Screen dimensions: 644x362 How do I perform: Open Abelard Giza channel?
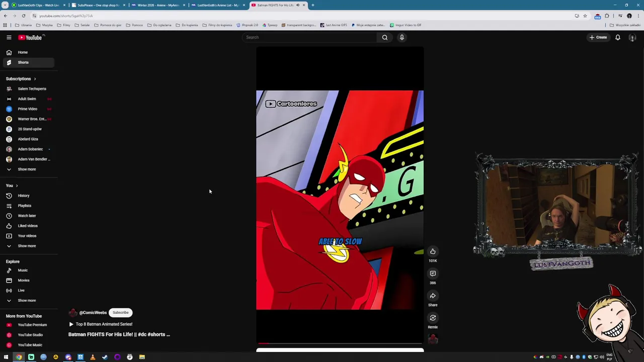point(28,139)
